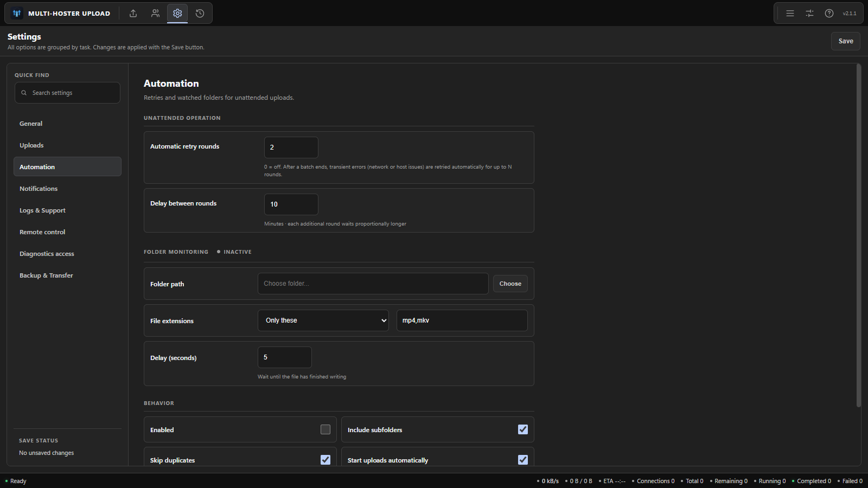
Task: Click the settings panel vertical scrollbar
Action: tap(858, 235)
